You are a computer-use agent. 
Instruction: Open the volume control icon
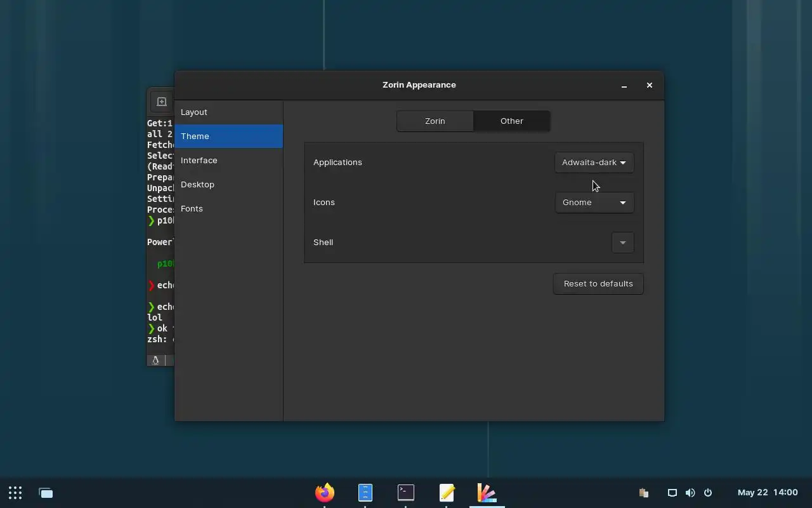[690, 493]
